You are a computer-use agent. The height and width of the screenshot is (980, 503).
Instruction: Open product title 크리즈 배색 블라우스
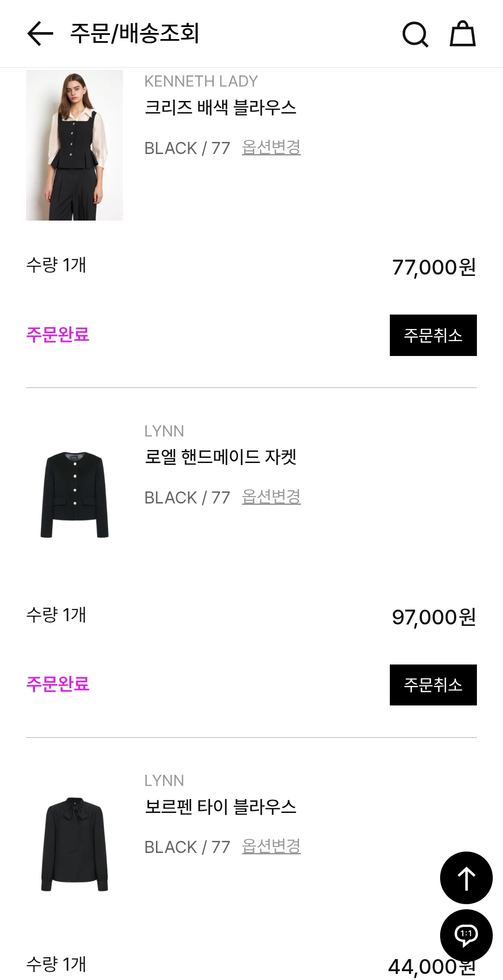point(220,107)
